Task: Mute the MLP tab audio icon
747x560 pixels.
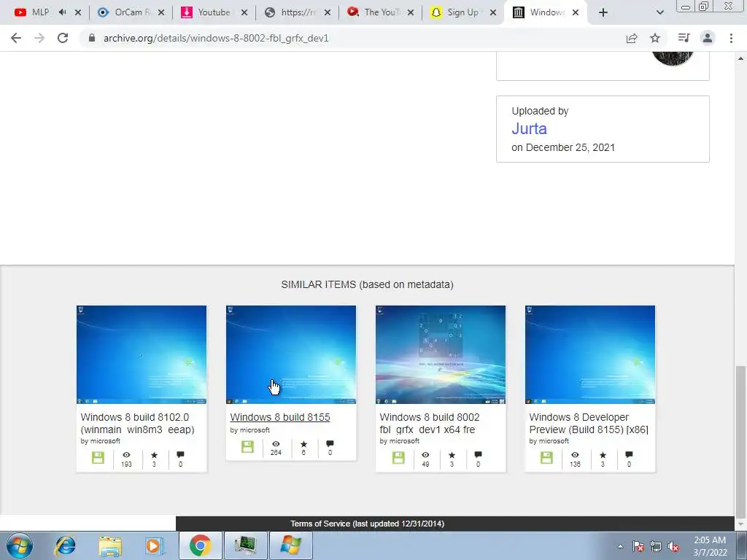Action: pos(63,12)
